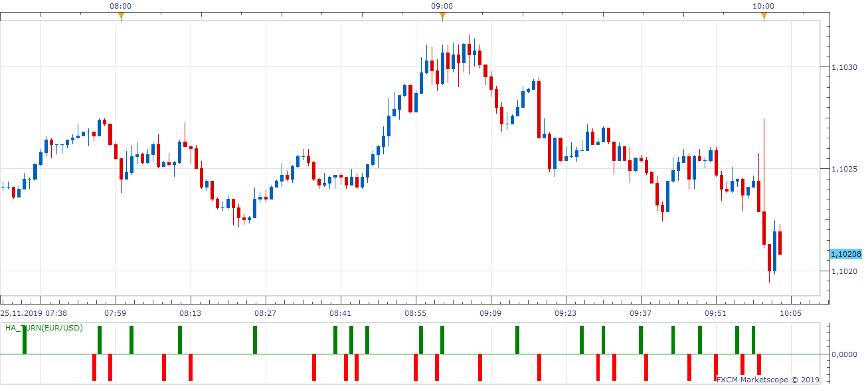Screen dimensions: 868x385
Task: Click the 08:13 time axis label
Action: click(191, 313)
